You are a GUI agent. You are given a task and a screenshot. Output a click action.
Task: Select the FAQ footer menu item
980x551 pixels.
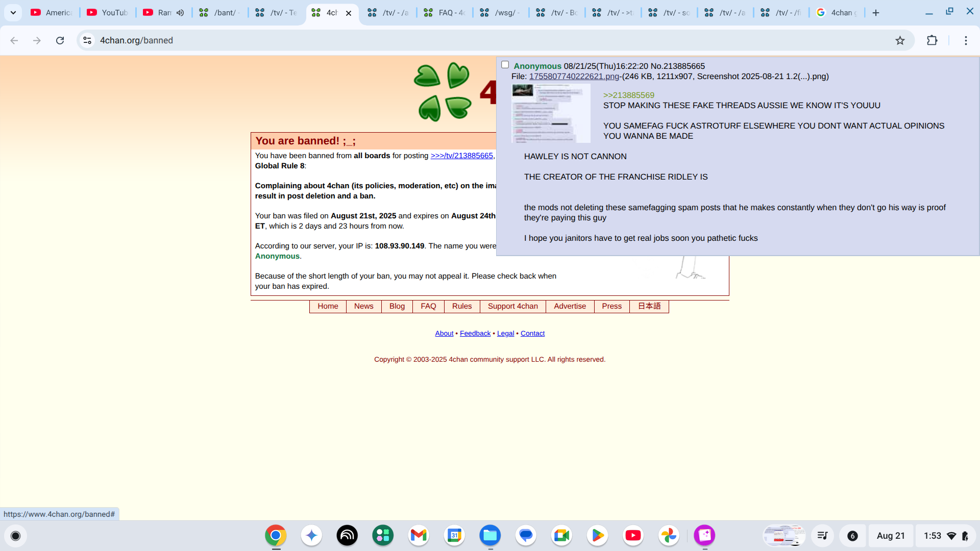click(x=428, y=306)
